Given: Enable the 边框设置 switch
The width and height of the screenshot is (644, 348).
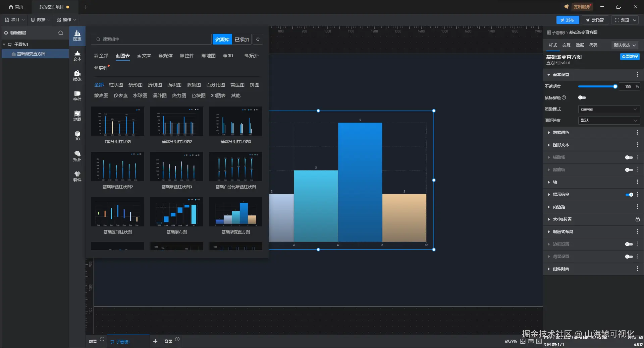Looking at the screenshot, I should [629, 244].
